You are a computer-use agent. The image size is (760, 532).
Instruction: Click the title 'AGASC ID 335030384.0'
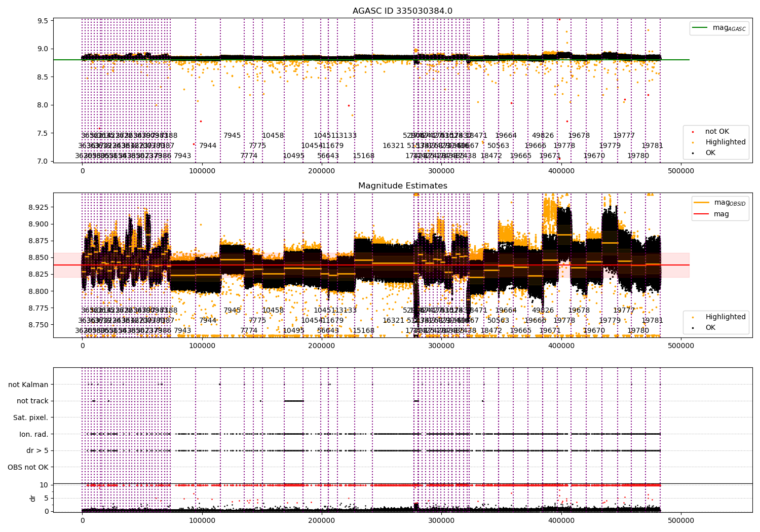point(402,11)
